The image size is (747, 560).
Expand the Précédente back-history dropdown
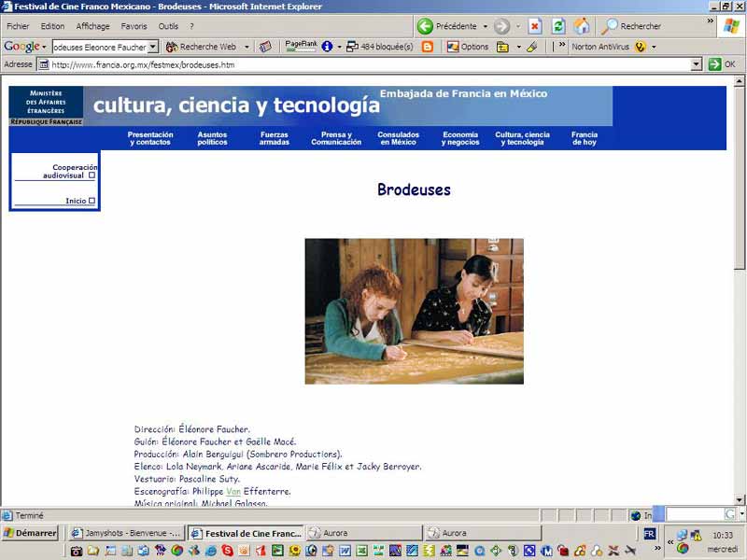point(485,26)
